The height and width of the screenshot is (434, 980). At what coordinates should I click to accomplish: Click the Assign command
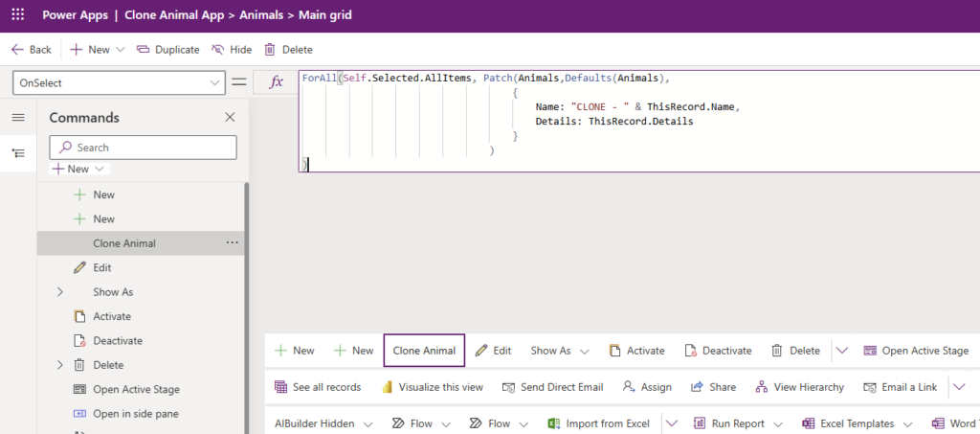click(x=647, y=387)
